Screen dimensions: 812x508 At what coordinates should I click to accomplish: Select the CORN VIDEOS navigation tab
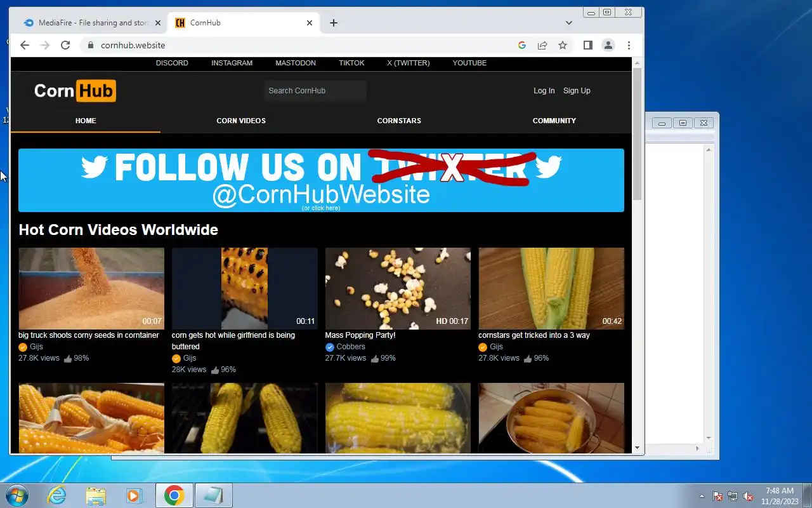coord(241,121)
